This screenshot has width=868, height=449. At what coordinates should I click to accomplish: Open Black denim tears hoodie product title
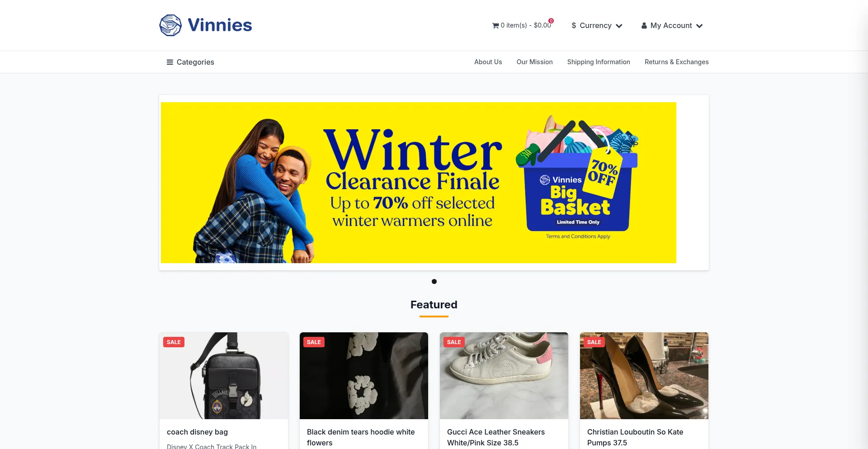coord(361,437)
